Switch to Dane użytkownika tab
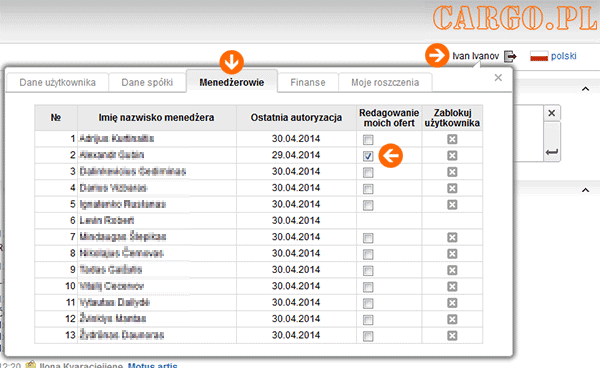600x368 pixels. [x=57, y=83]
